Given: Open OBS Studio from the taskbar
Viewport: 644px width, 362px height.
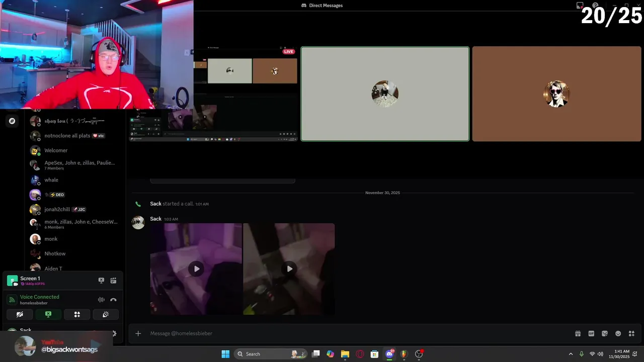Looking at the screenshot, I should point(419,354).
